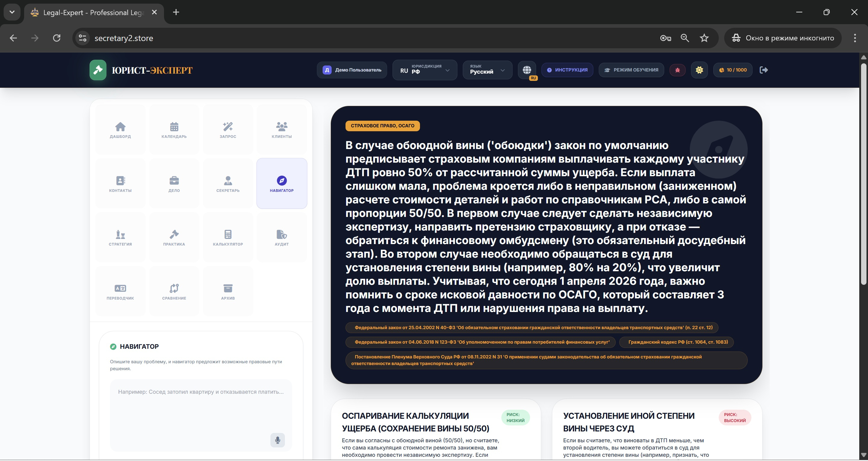The height and width of the screenshot is (461, 868).
Task: Open the Calendar (Календарь) module
Action: [174, 130]
